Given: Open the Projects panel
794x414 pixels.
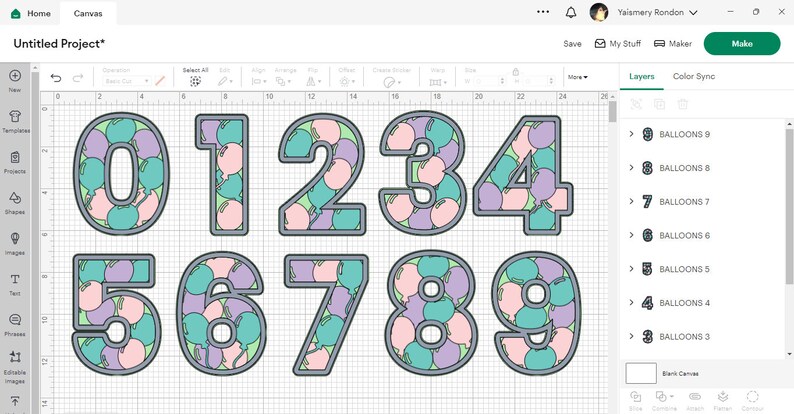Looking at the screenshot, I should click(15, 162).
